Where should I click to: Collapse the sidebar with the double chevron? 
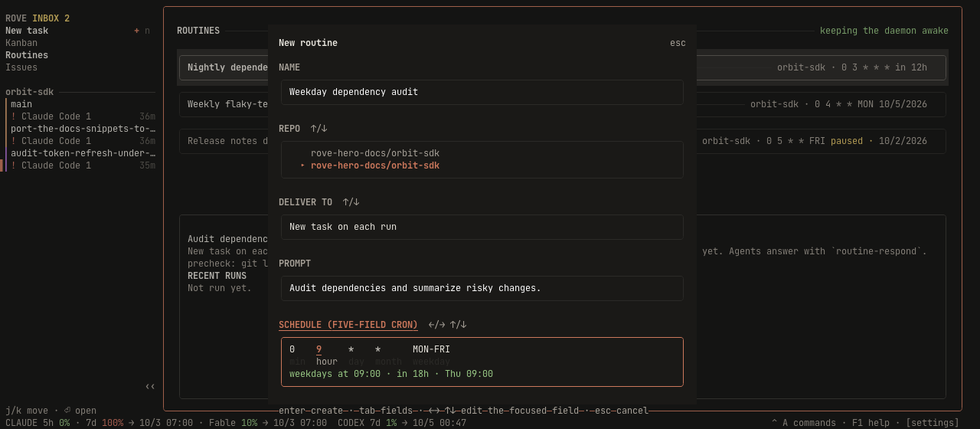[150, 386]
